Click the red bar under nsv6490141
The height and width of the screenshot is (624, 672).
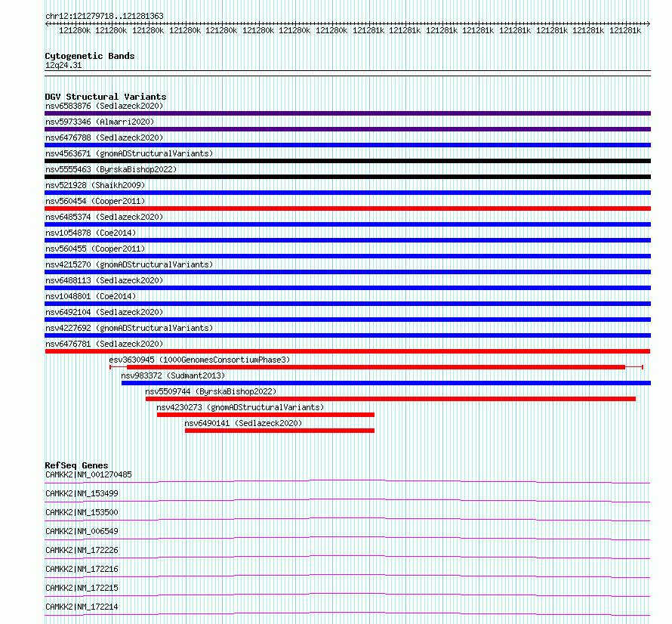[x=279, y=431]
